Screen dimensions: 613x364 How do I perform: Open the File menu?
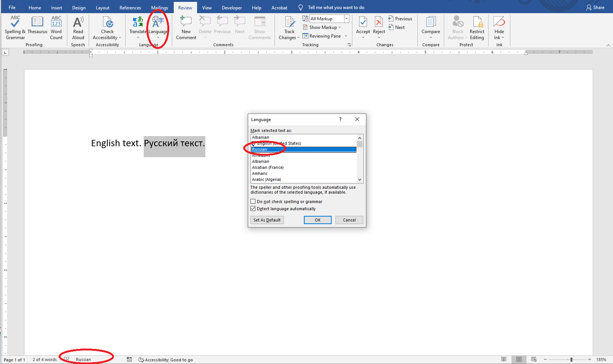(12, 8)
